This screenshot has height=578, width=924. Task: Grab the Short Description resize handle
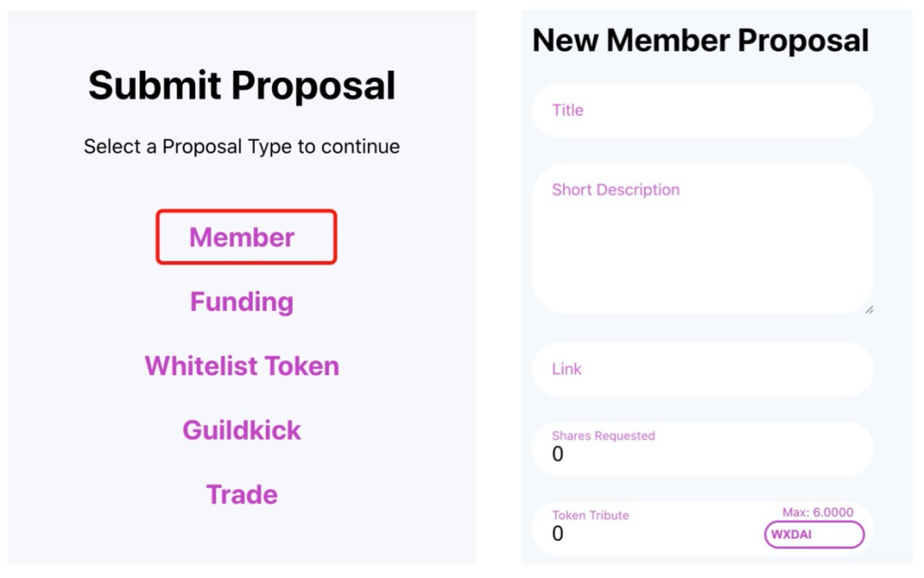[868, 309]
